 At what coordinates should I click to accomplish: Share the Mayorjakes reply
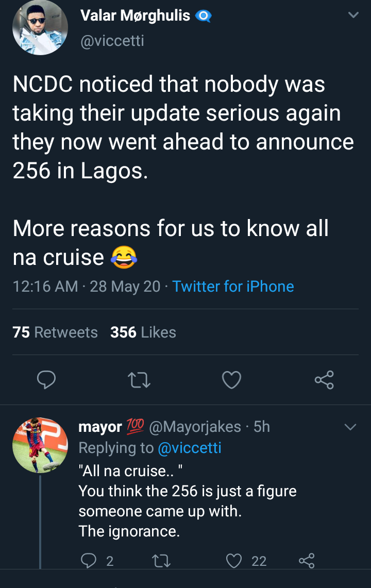(x=307, y=561)
